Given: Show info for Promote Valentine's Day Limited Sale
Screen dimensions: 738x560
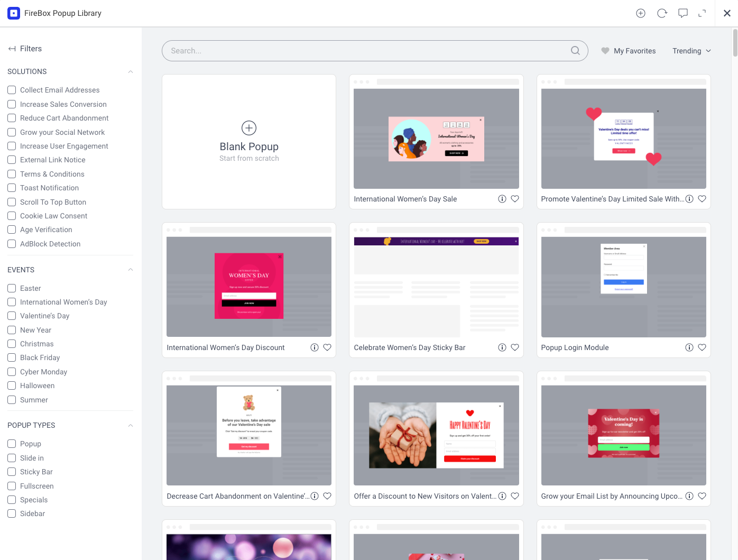Looking at the screenshot, I should (x=689, y=199).
